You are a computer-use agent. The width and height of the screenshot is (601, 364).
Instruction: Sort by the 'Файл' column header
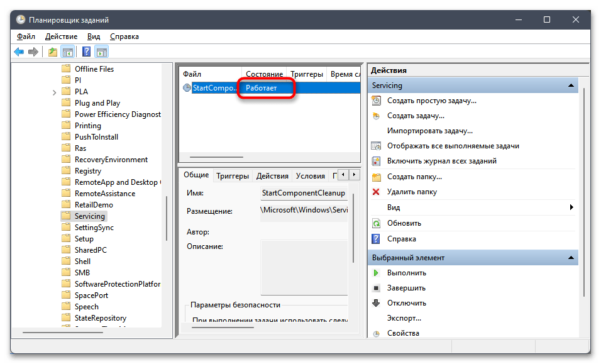click(211, 74)
